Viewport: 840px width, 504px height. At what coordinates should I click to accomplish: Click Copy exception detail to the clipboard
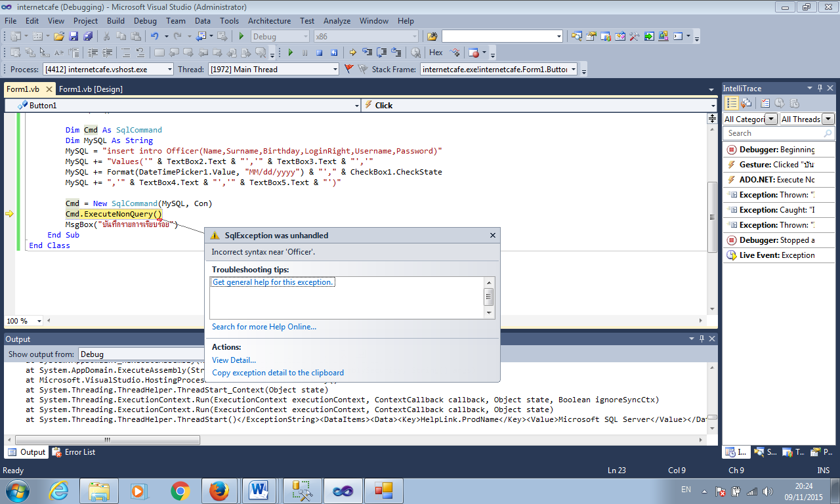(x=278, y=373)
